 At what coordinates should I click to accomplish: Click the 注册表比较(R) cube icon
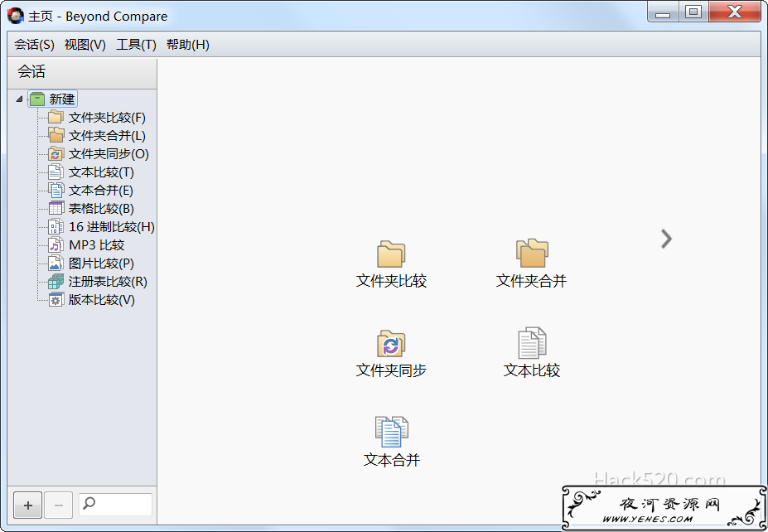[x=56, y=281]
